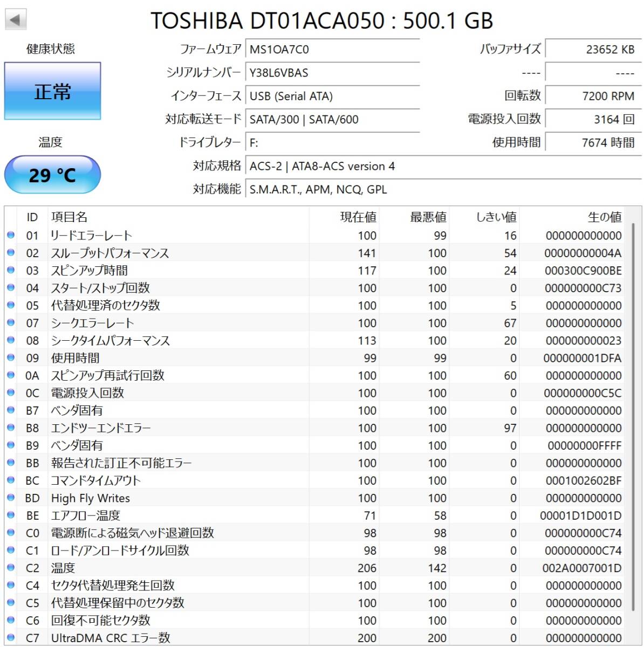The height and width of the screenshot is (647, 644).
Task: Click the 生の値 column header
Action: tap(572, 217)
